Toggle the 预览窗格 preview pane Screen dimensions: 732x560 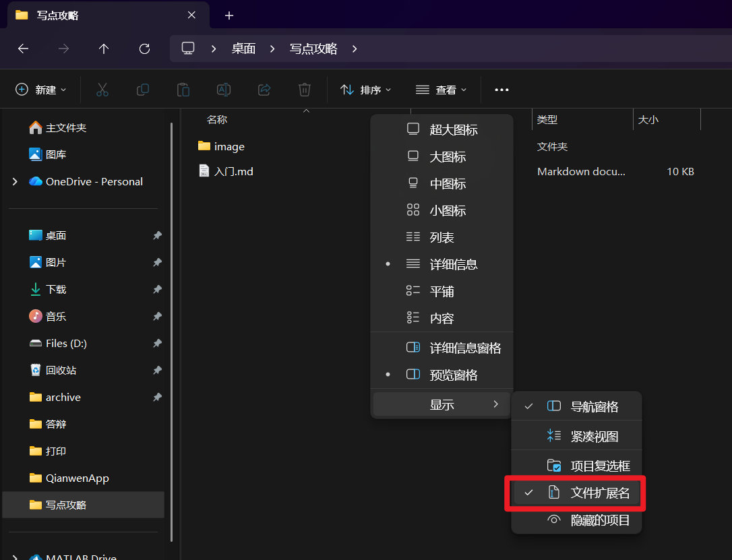(x=441, y=375)
